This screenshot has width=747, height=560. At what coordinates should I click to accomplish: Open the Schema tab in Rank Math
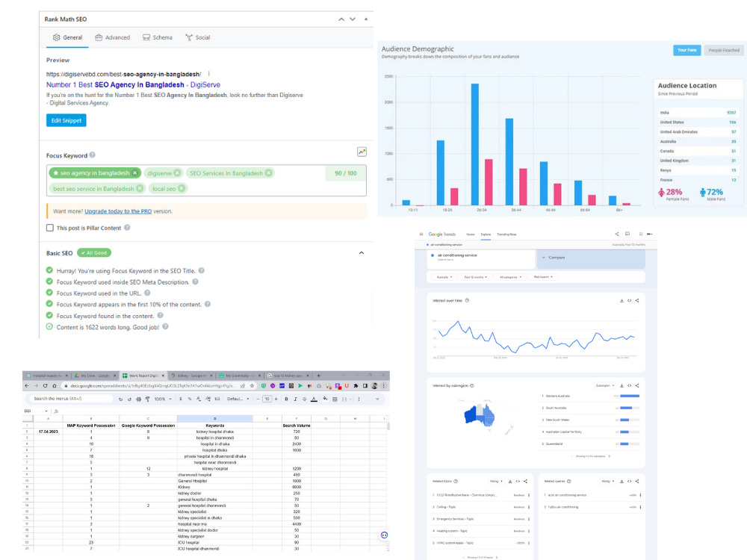[x=157, y=37]
